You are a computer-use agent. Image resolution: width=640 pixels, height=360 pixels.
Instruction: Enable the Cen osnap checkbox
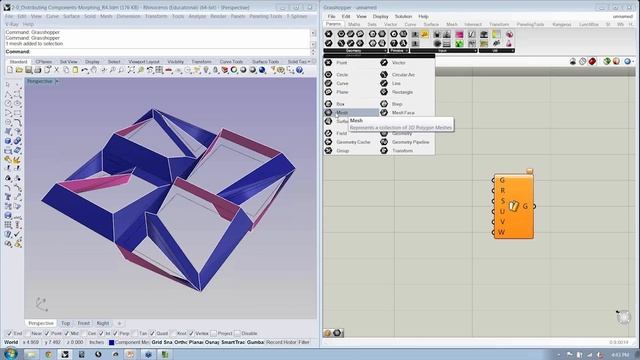tap(84, 333)
